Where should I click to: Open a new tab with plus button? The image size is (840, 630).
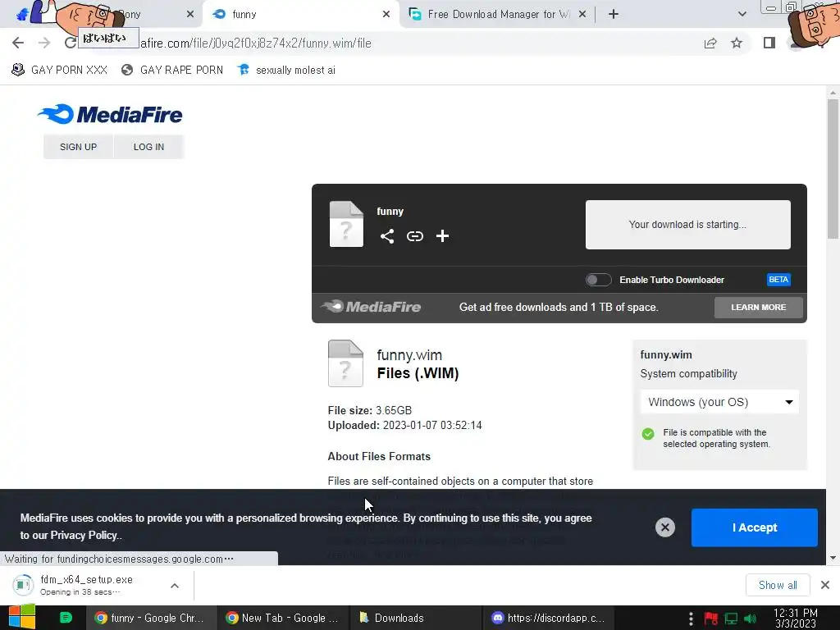(x=614, y=14)
